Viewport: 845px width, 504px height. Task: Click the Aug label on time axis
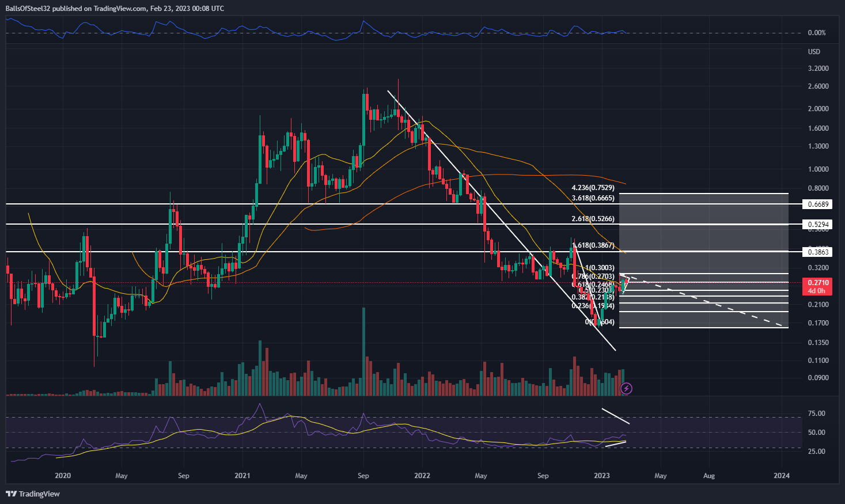pyautogui.click(x=709, y=476)
